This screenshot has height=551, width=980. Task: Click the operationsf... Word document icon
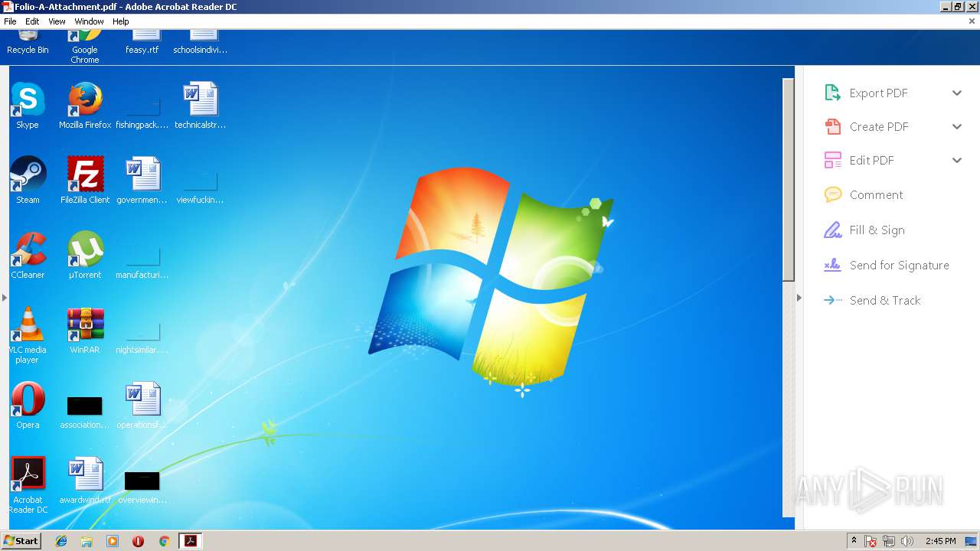click(x=143, y=399)
